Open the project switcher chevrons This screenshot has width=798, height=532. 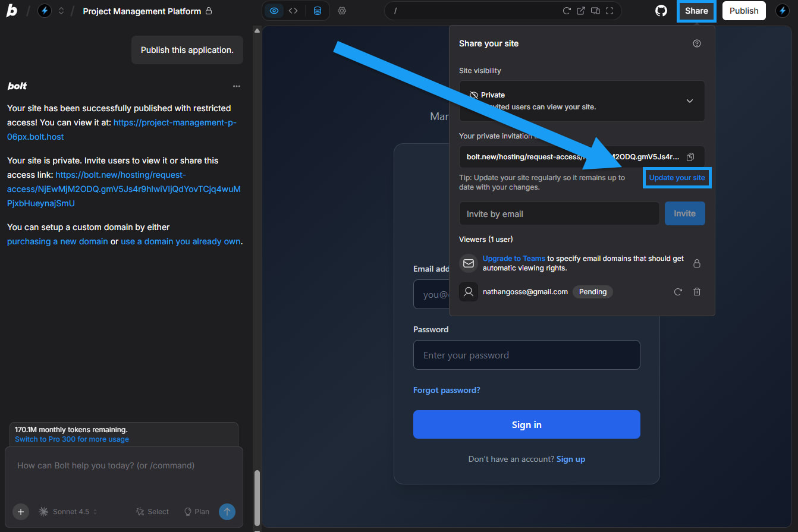[x=61, y=11]
